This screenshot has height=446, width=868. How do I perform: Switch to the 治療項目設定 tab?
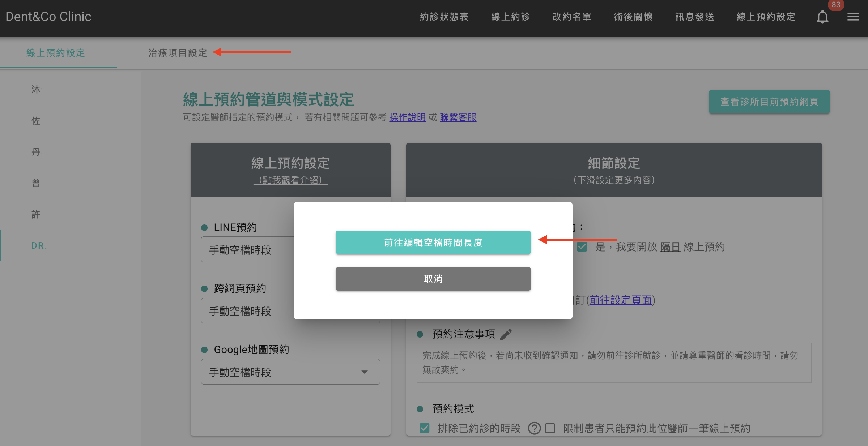(178, 53)
